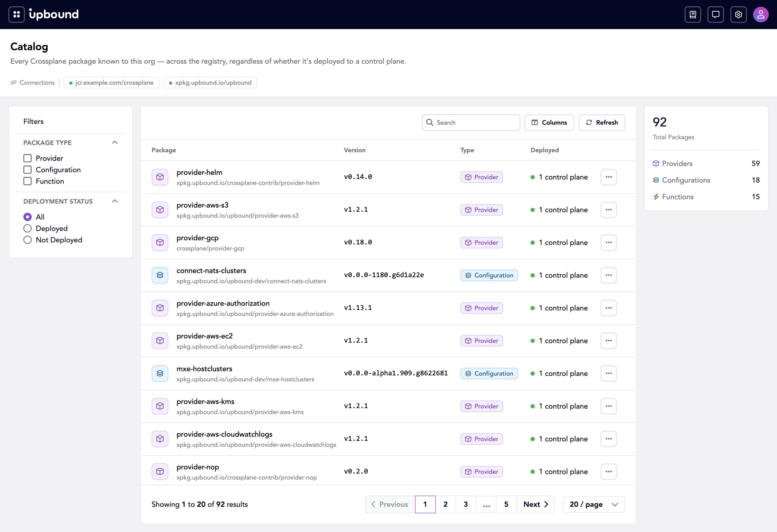Screen dimensions: 777x532
Task: Select the Deployed status radio
Action: (x=28, y=228)
